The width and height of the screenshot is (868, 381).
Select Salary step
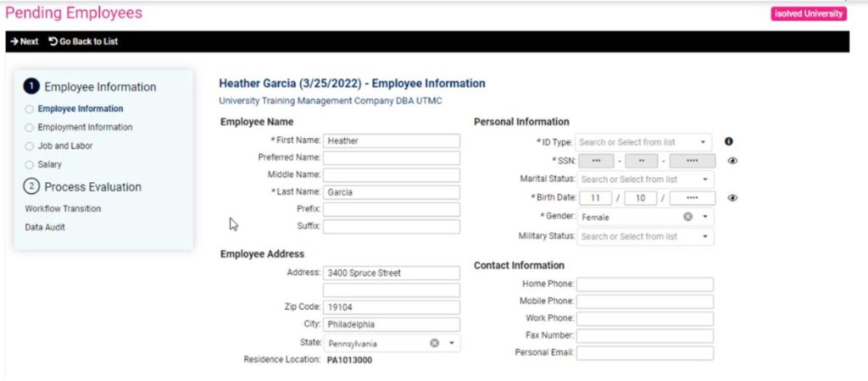(x=44, y=165)
